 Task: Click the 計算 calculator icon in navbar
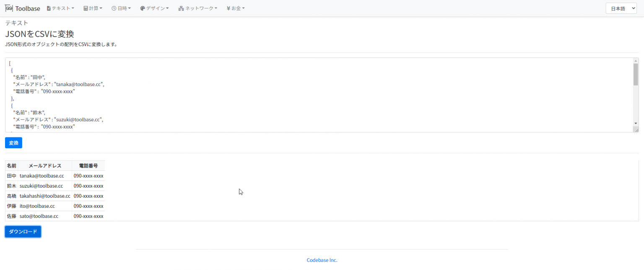86,8
